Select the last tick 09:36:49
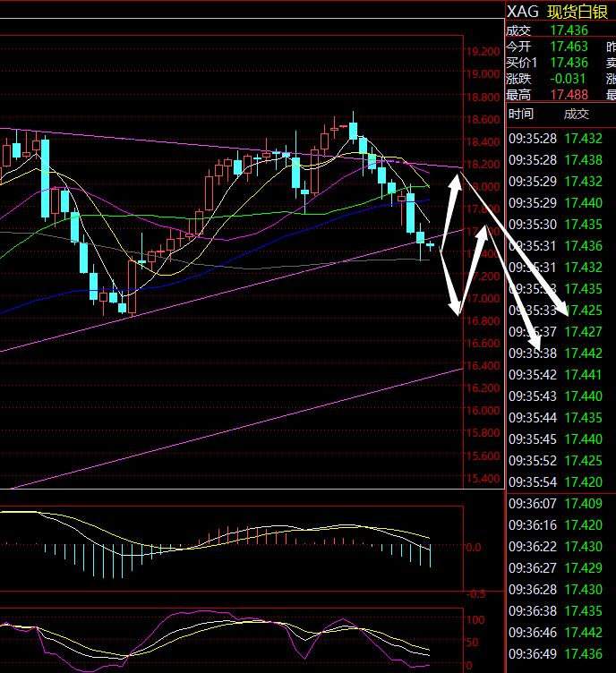616x673 pixels. click(x=555, y=653)
